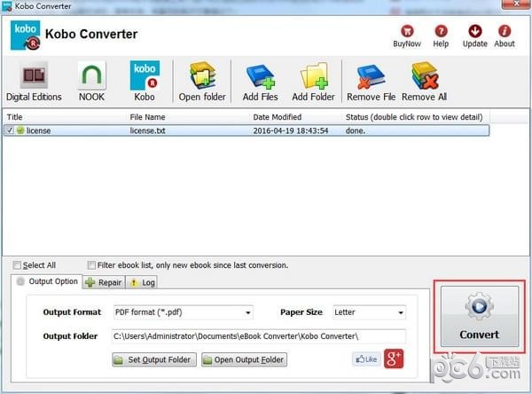This screenshot has height=394, width=532.
Task: Switch to the Log tab
Action: pyautogui.click(x=142, y=282)
